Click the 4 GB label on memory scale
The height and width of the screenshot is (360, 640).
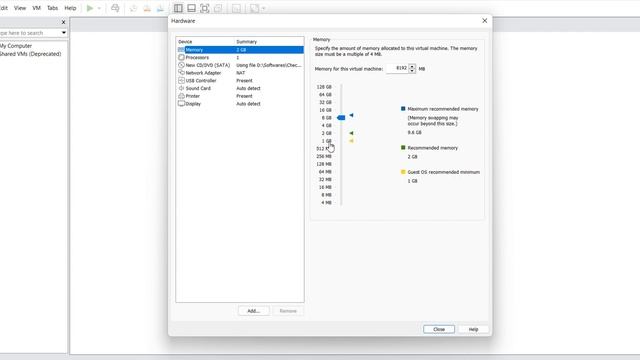click(327, 125)
